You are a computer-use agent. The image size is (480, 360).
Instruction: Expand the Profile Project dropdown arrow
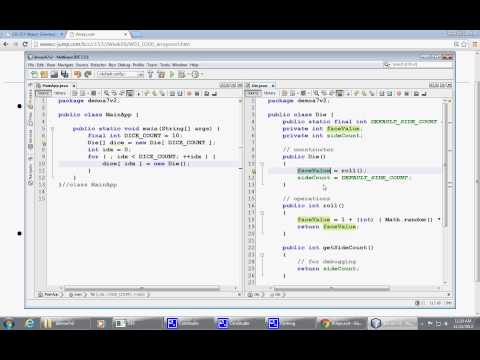click(x=202, y=74)
